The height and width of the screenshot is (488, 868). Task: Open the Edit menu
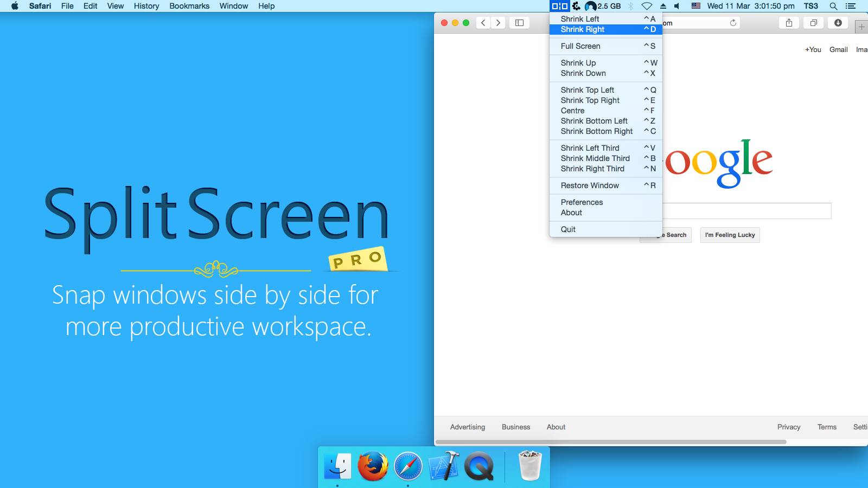point(91,6)
